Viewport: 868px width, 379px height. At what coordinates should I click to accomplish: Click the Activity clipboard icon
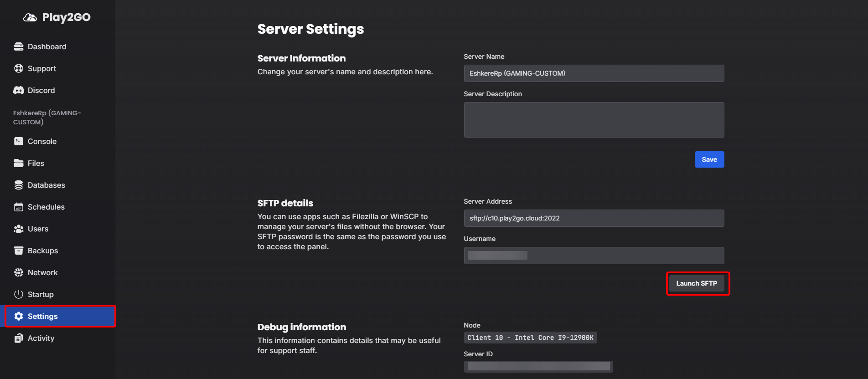click(x=19, y=338)
